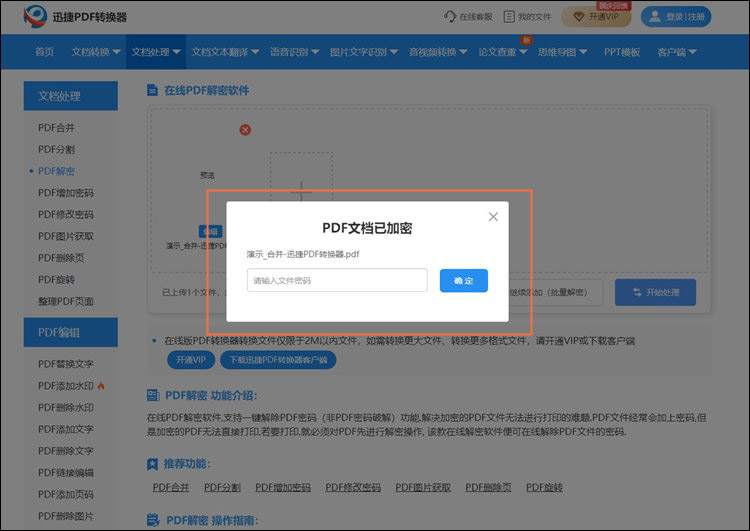This screenshot has height=531, width=750.
Task: Select PDF增加密码 in the sidebar
Action: [66, 193]
